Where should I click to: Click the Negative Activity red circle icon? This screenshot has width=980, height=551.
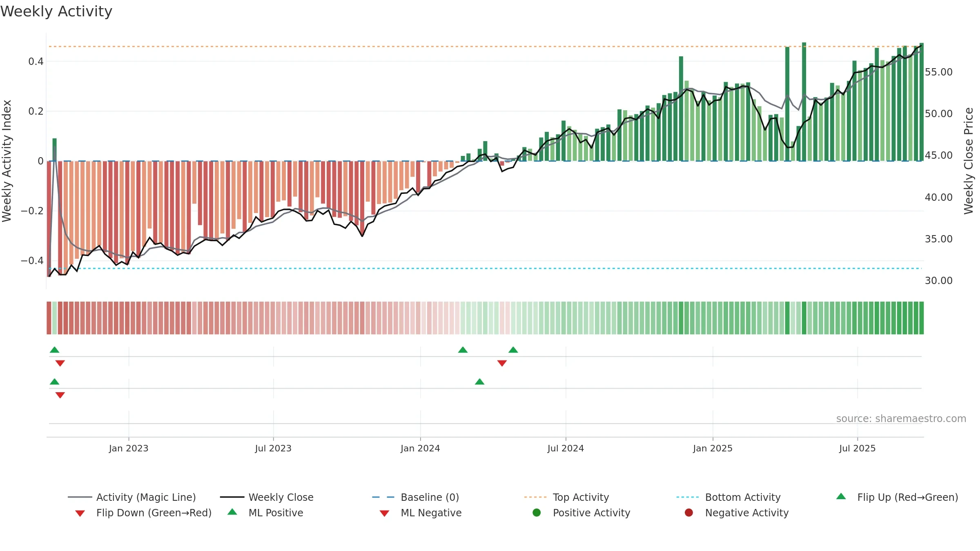point(689,513)
